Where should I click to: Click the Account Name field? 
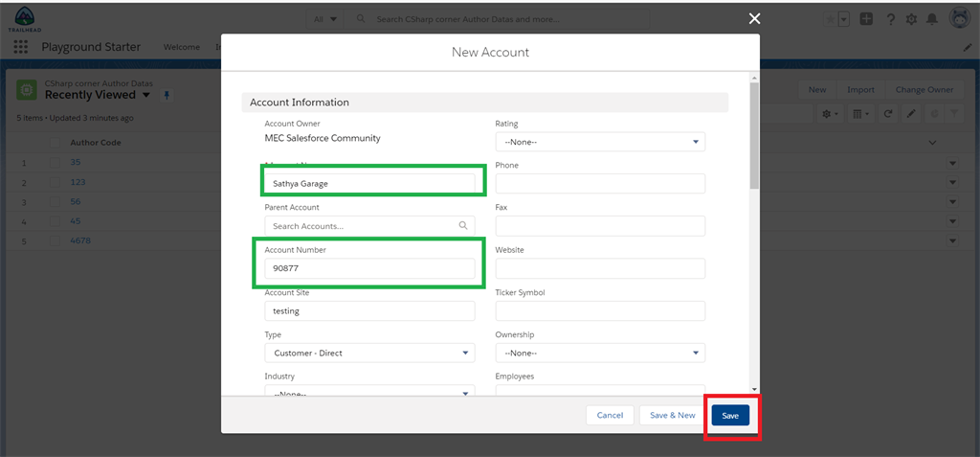369,183
